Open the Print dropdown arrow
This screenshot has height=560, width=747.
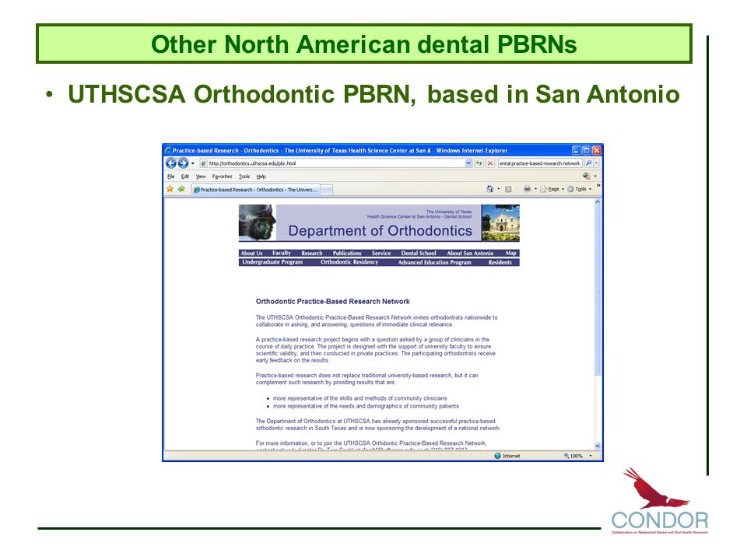click(x=535, y=189)
